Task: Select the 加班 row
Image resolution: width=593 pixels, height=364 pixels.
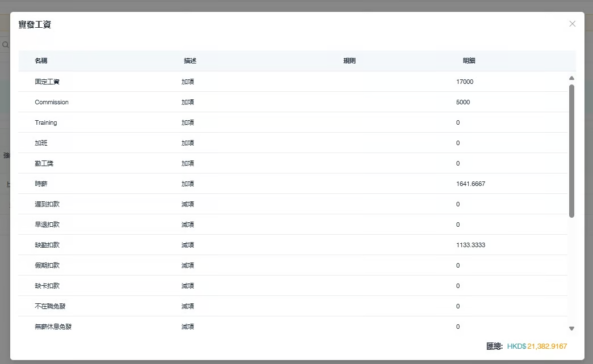Action: point(41,143)
